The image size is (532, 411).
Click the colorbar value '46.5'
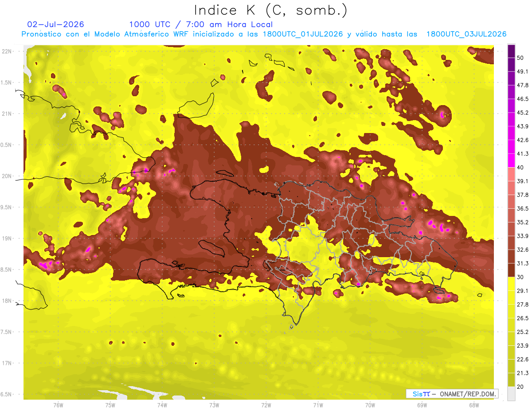522,99
